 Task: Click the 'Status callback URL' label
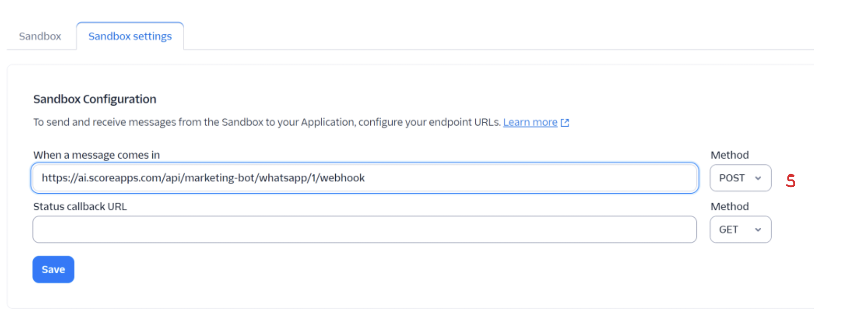click(80, 206)
